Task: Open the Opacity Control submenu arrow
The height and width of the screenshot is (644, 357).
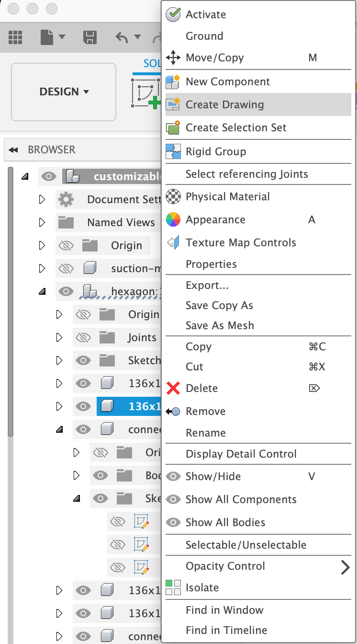Action: [x=345, y=567]
